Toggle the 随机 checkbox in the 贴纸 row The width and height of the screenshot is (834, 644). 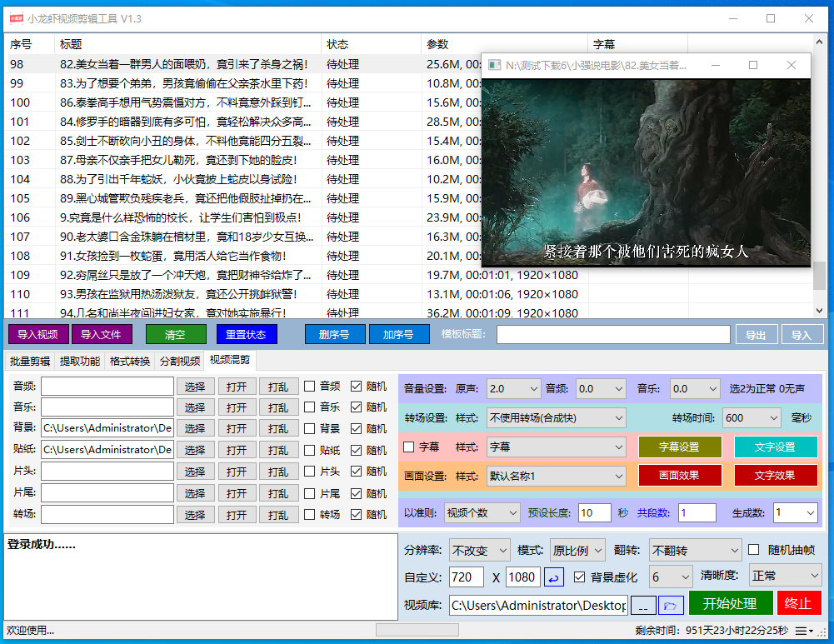(x=357, y=450)
